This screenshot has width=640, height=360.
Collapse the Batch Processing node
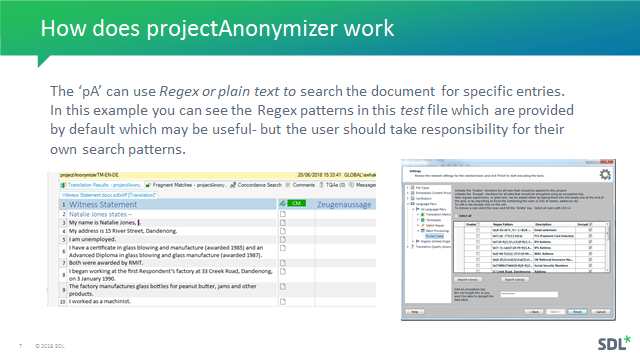click(418, 231)
